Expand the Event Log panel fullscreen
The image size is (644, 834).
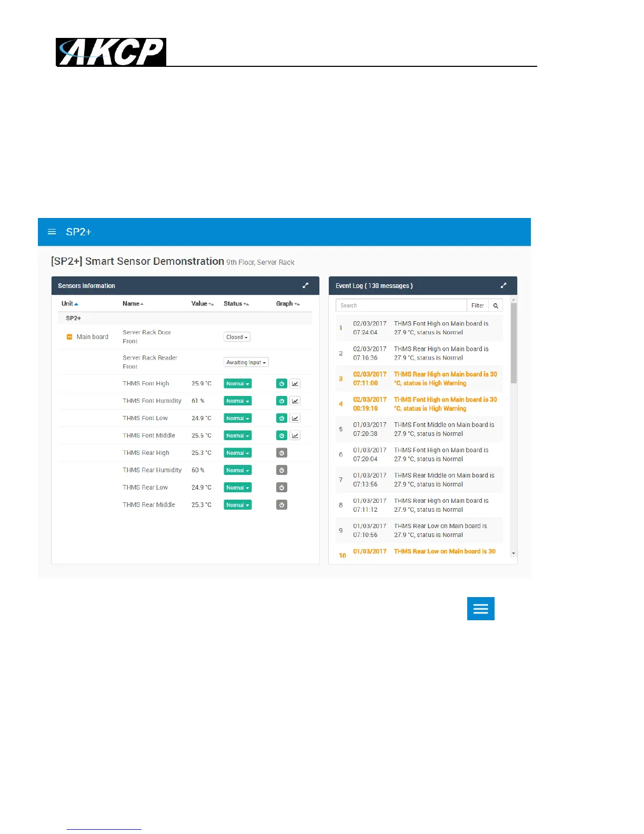pyautogui.click(x=503, y=285)
